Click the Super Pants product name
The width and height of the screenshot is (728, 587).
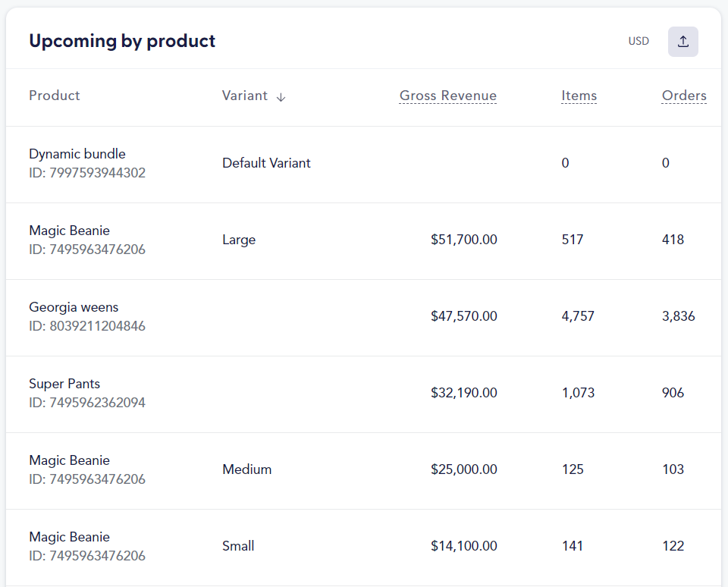tap(64, 384)
